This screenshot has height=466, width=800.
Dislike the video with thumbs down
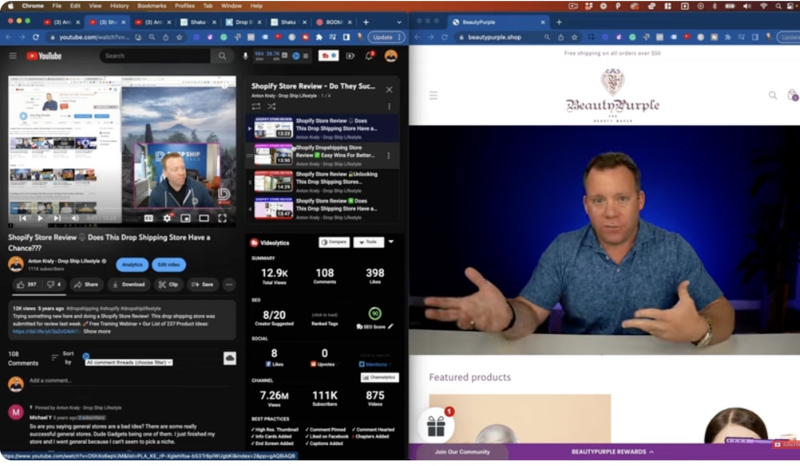point(54,284)
